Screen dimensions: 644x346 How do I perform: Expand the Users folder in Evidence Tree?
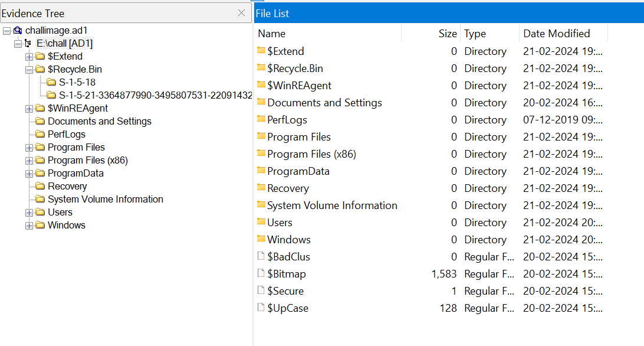pos(29,213)
